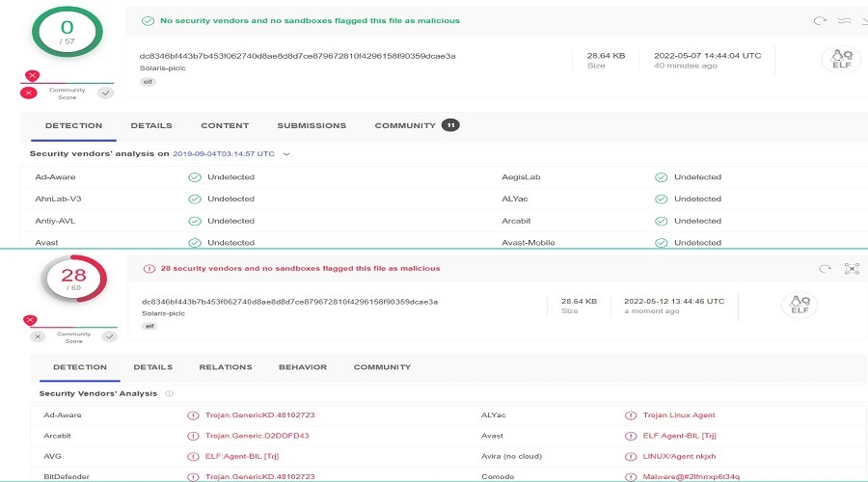Click the similar-search icon in top report
868x482 pixels.
tap(843, 20)
